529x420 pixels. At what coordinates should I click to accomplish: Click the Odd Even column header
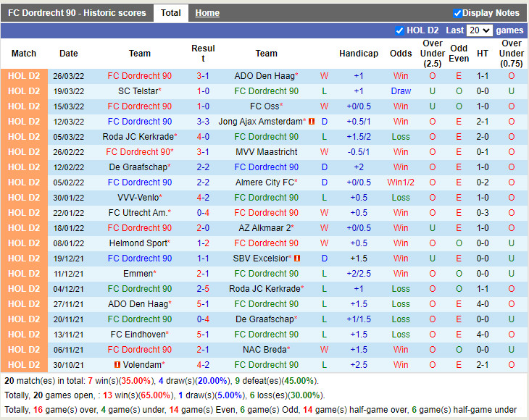[x=459, y=54]
